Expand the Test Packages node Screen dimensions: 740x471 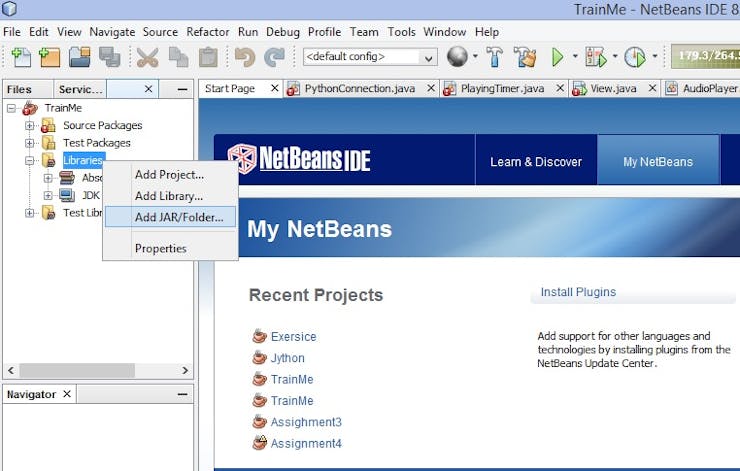pyautogui.click(x=29, y=143)
